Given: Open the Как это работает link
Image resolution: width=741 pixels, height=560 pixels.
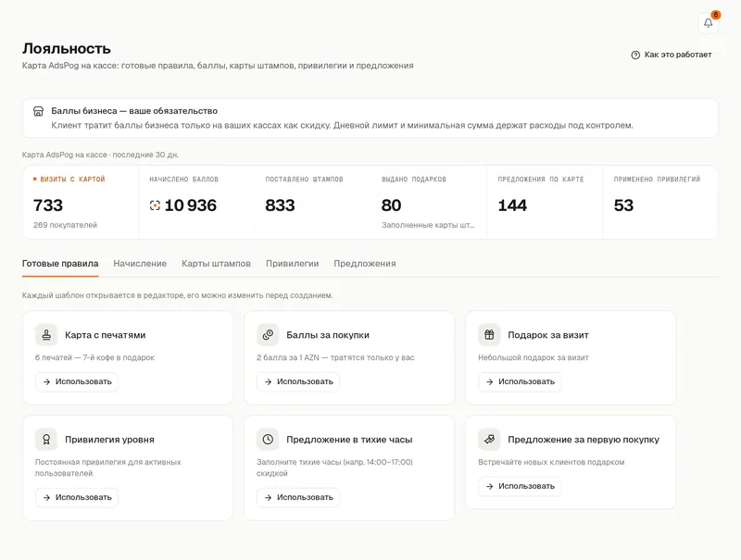Looking at the screenshot, I should 671,55.
